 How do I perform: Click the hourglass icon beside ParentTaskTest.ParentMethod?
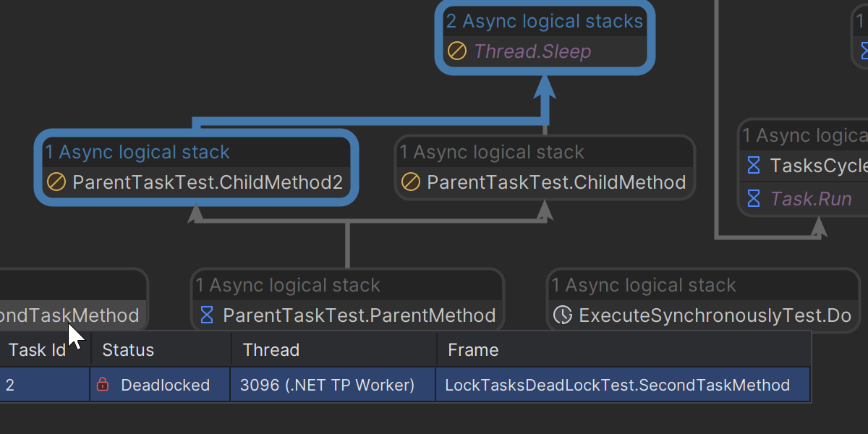pos(207,315)
